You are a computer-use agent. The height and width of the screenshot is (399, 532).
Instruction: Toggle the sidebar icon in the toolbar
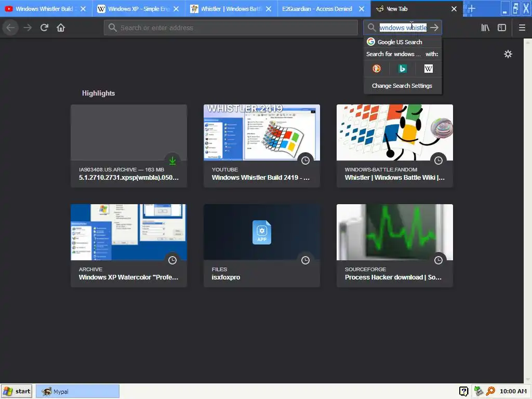pos(502,28)
